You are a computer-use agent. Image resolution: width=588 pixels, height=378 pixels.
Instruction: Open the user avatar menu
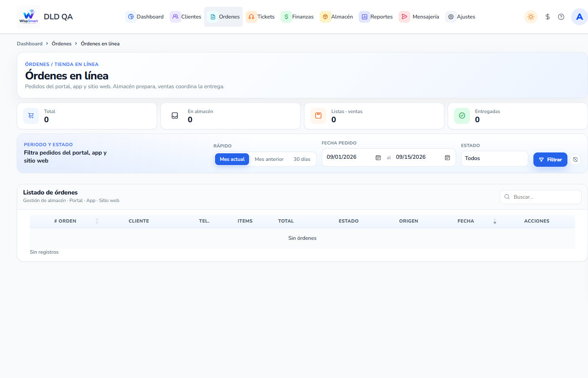click(x=580, y=17)
